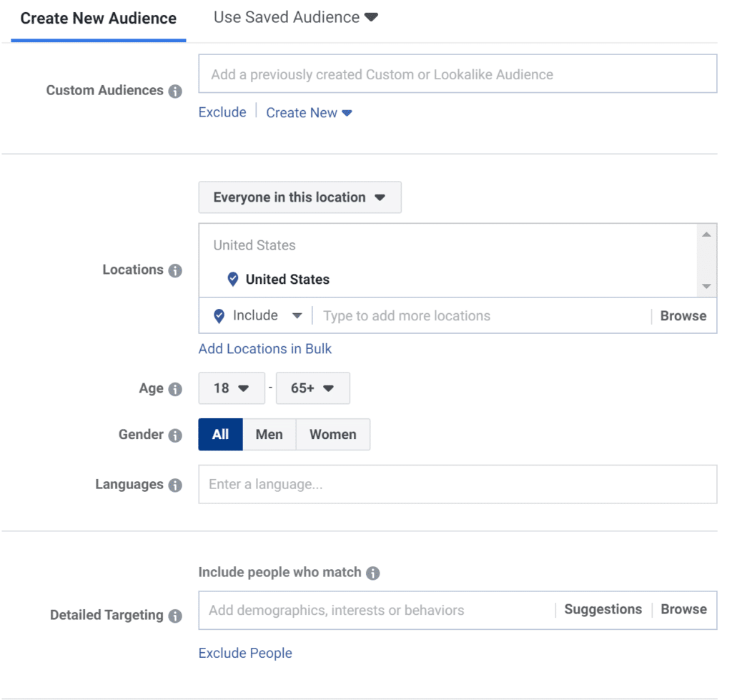Image resolution: width=732 pixels, height=700 pixels.
Task: Open the Everyone in this location dropdown
Action: pyautogui.click(x=300, y=197)
